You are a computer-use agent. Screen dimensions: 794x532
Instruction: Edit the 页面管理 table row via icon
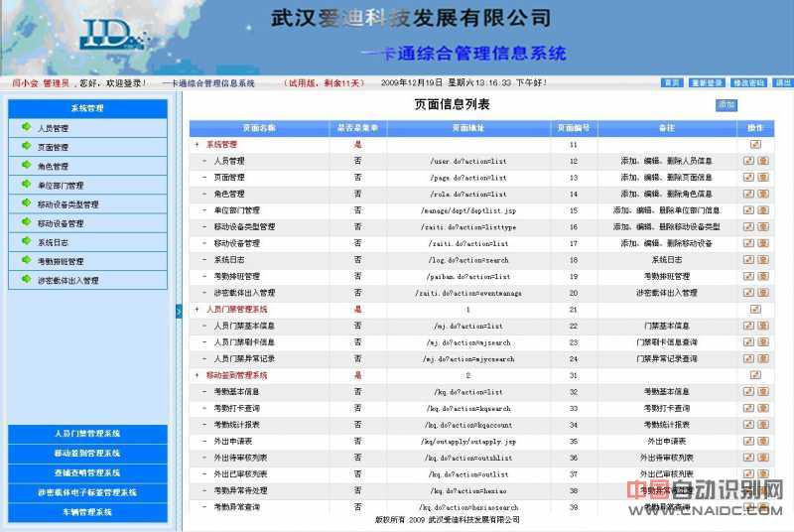pos(748,177)
